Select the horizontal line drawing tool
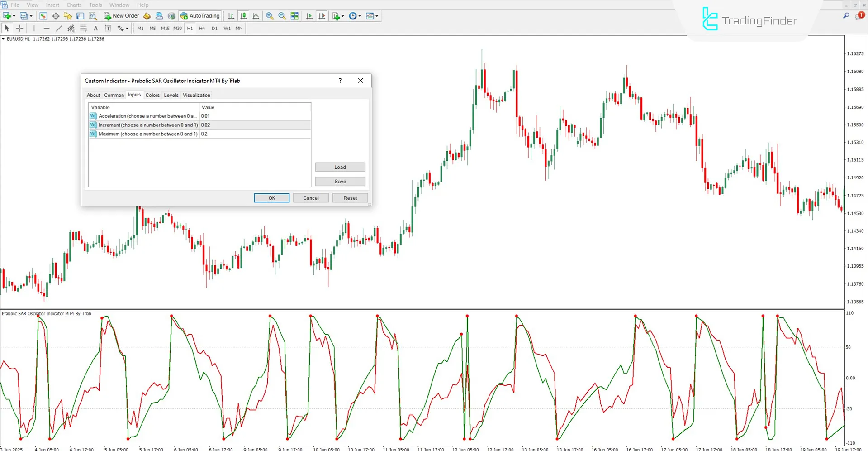The width and height of the screenshot is (868, 451). (47, 28)
